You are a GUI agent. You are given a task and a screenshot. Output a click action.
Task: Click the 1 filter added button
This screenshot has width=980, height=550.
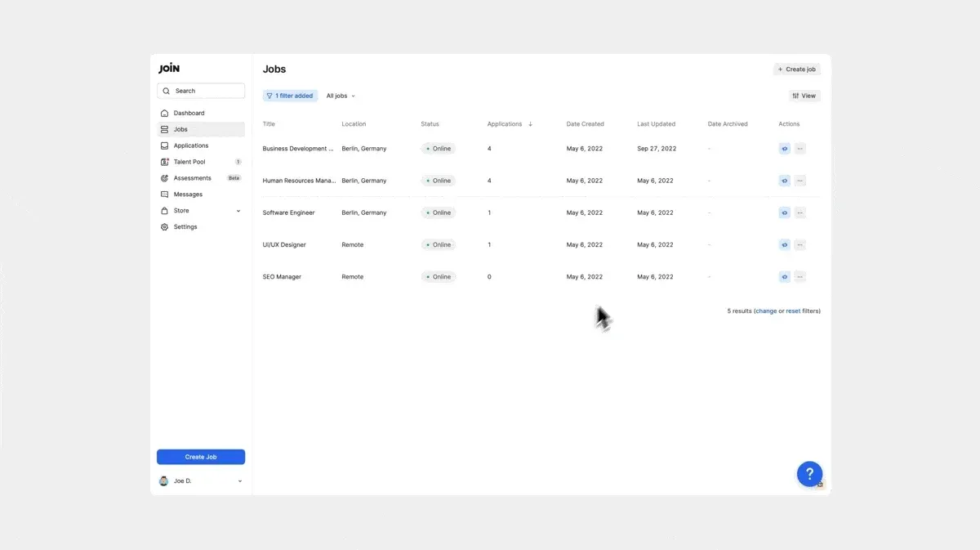tap(290, 96)
